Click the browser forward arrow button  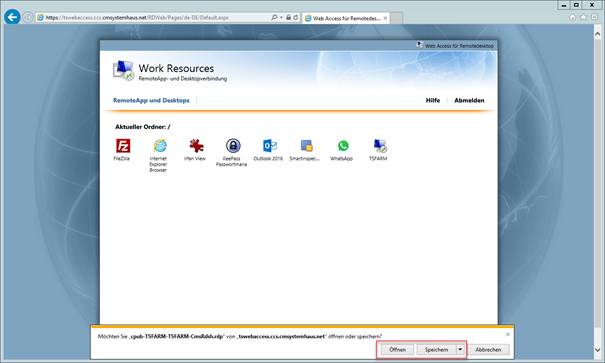coord(28,17)
